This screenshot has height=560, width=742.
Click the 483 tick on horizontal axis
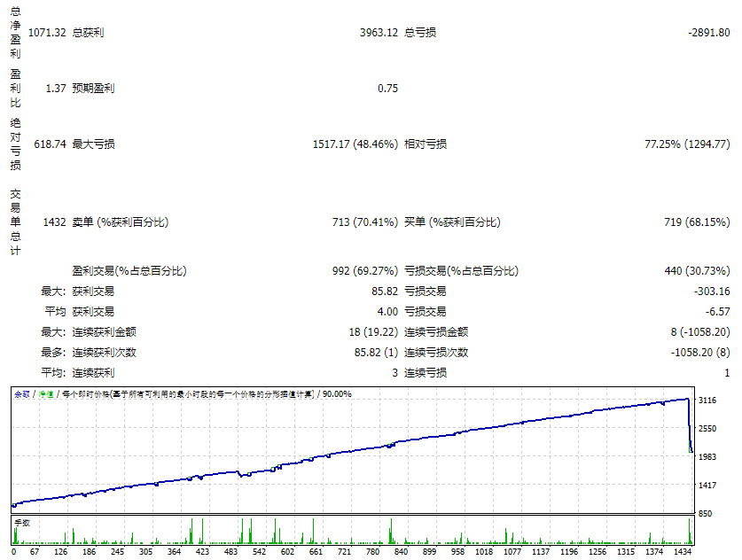pos(230,551)
